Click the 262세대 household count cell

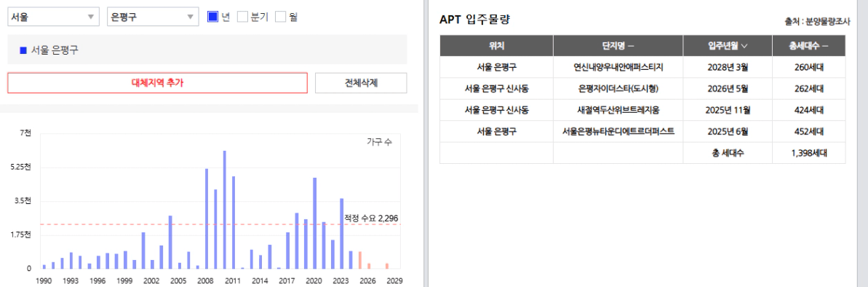click(809, 89)
